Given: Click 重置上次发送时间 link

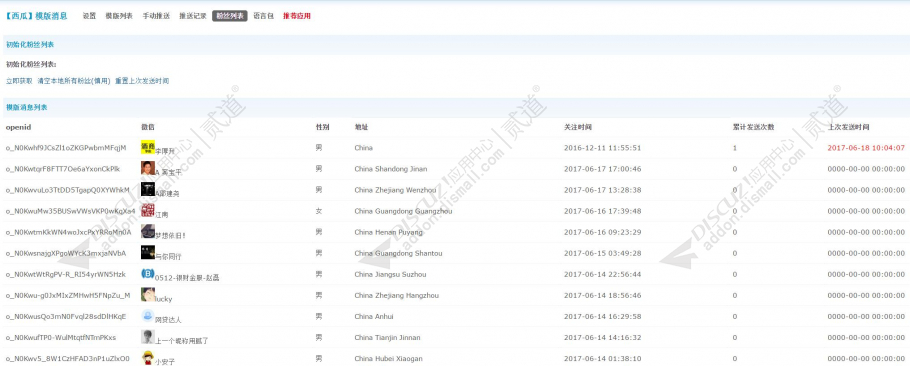Looking at the screenshot, I should click(142, 81).
